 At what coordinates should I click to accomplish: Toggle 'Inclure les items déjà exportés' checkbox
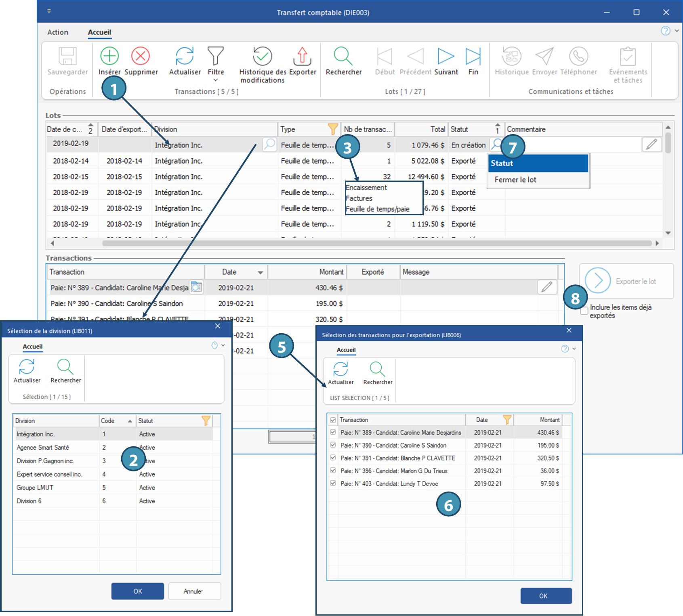click(584, 311)
